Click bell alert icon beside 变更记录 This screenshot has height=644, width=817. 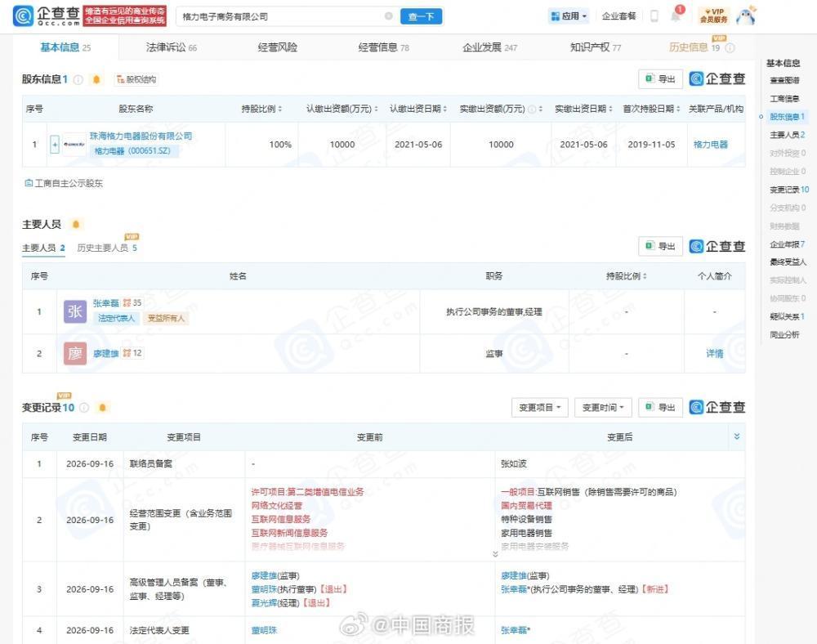(x=103, y=408)
